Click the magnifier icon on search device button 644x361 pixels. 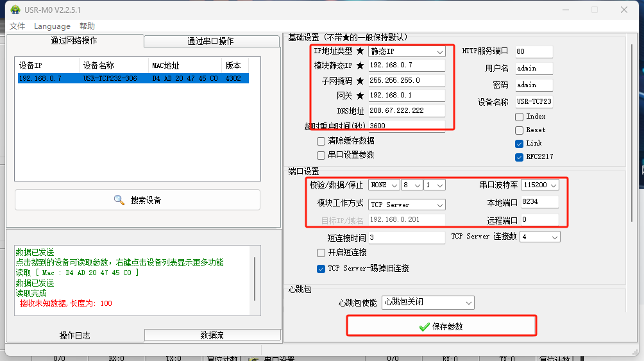(x=119, y=200)
